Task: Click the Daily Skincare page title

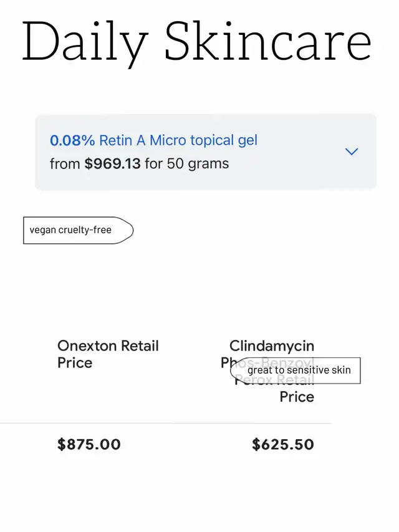Action: point(197,42)
